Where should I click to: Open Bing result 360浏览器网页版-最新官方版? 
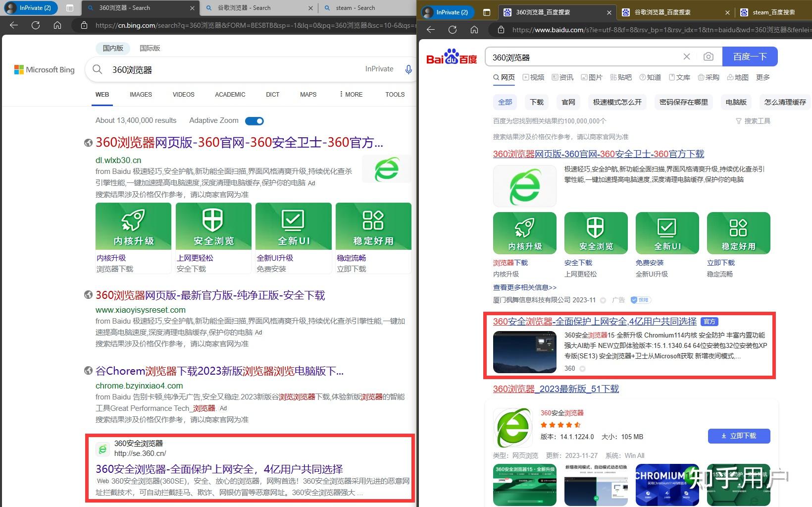(x=210, y=295)
